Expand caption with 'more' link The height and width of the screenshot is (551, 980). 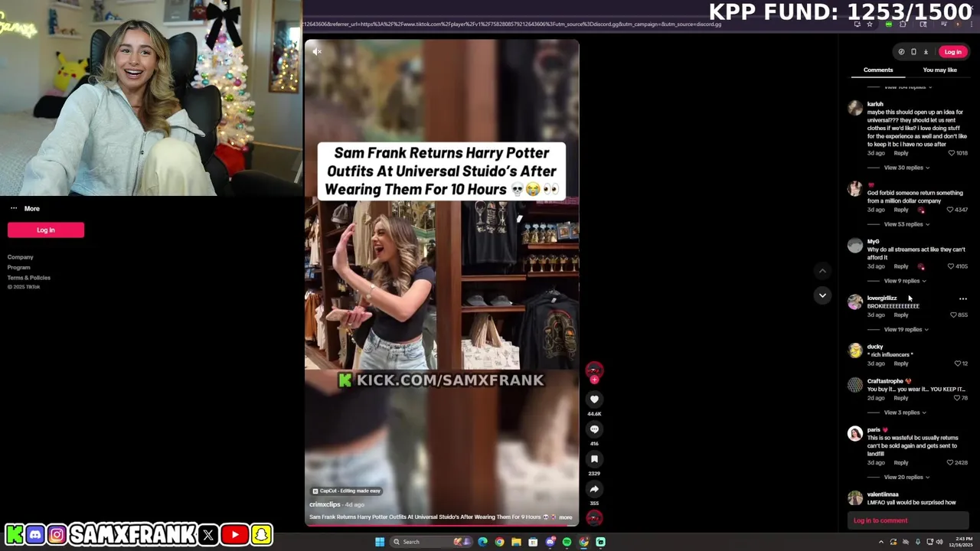click(x=565, y=517)
